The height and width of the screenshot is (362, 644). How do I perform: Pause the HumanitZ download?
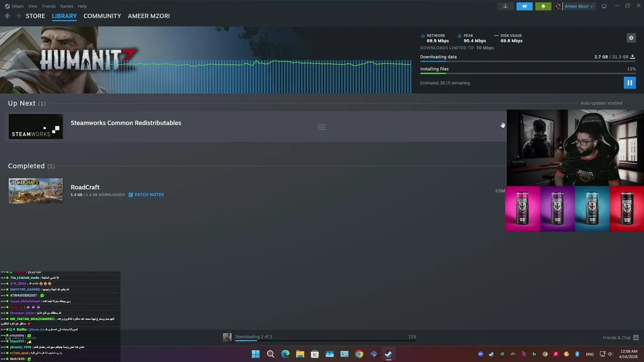pos(629,82)
